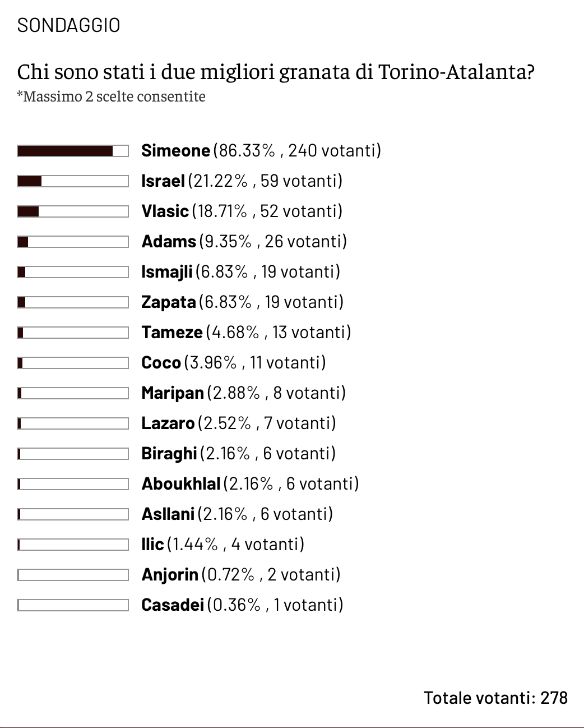Click the Casadei result progress bar
This screenshot has height=728, width=584.
click(x=73, y=605)
